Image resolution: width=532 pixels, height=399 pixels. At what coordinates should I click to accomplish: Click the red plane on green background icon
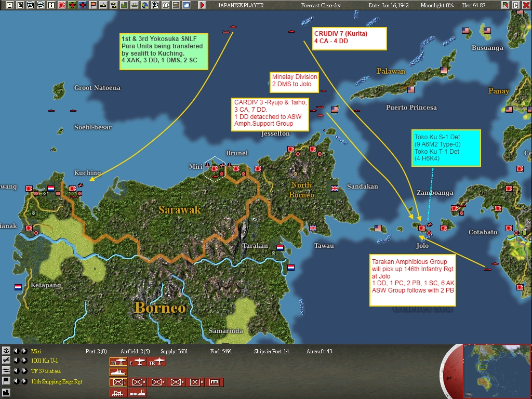point(72,5)
